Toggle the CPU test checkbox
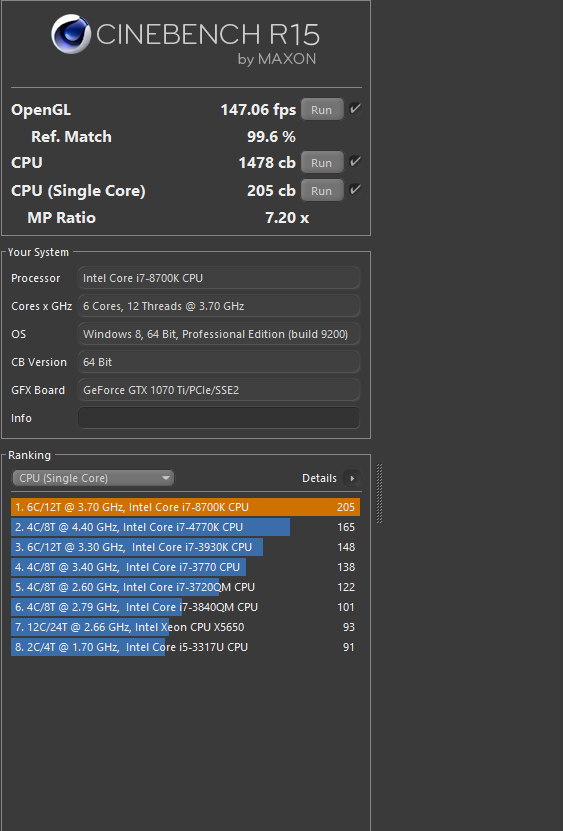Screen dimensions: 563x831 [355, 162]
